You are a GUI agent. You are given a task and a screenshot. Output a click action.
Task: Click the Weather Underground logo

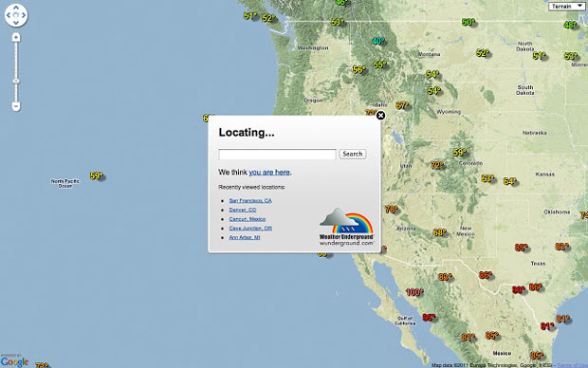(346, 227)
